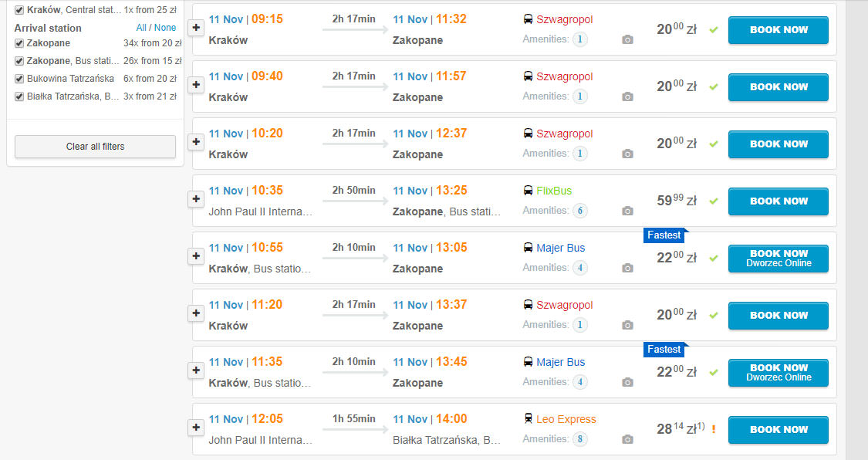
Task: Uncheck the Bukowina Tatrzańska arrival station
Action: 19,79
